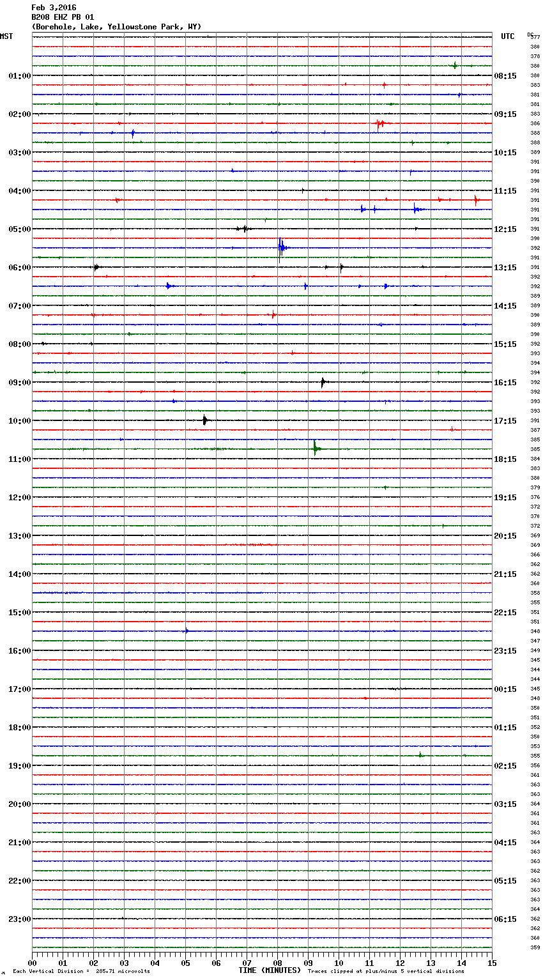Screen dimensions: 543x980
Task: Click the '10:15' UTC time label
Action: (x=505, y=153)
